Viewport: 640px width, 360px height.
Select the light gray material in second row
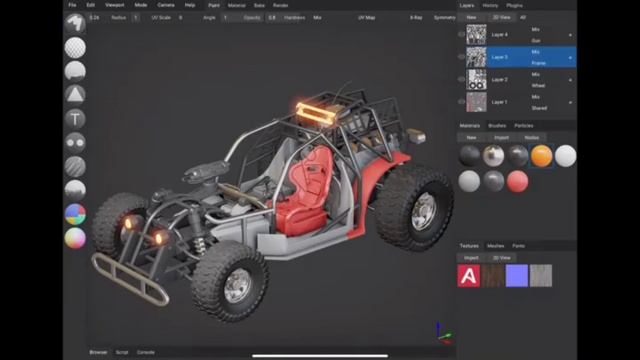[x=469, y=181]
